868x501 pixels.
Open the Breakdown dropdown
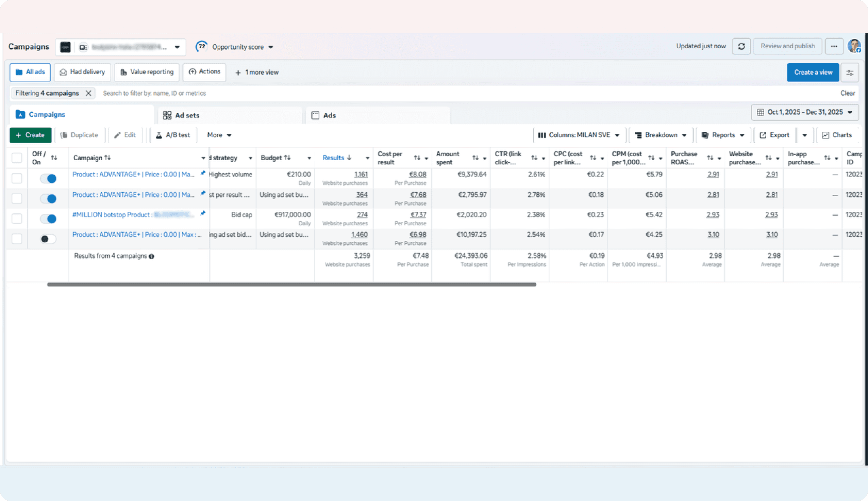[661, 135]
